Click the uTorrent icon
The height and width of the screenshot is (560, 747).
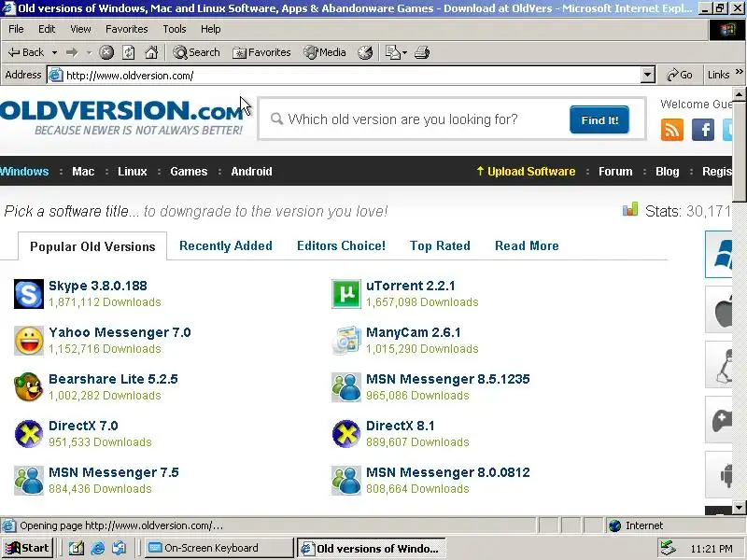click(x=346, y=294)
